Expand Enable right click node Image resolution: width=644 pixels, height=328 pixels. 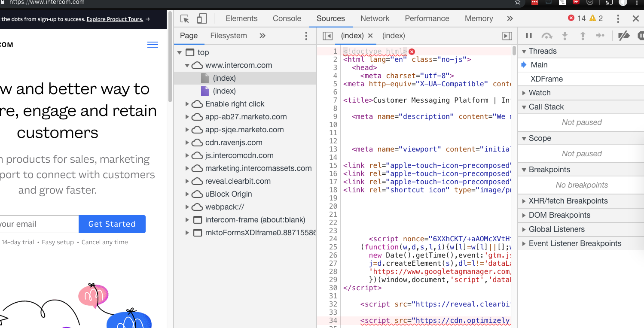click(x=187, y=104)
